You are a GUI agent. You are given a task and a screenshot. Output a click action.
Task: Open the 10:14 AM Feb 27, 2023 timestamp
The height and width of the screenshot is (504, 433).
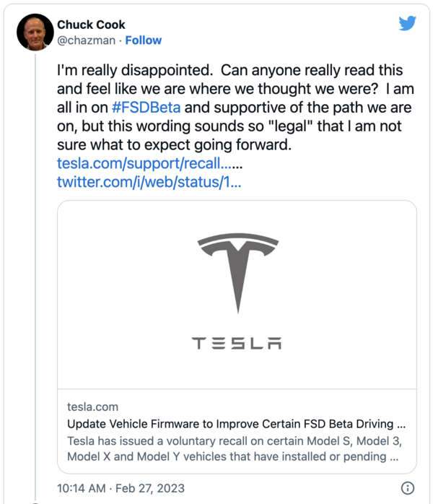121,488
